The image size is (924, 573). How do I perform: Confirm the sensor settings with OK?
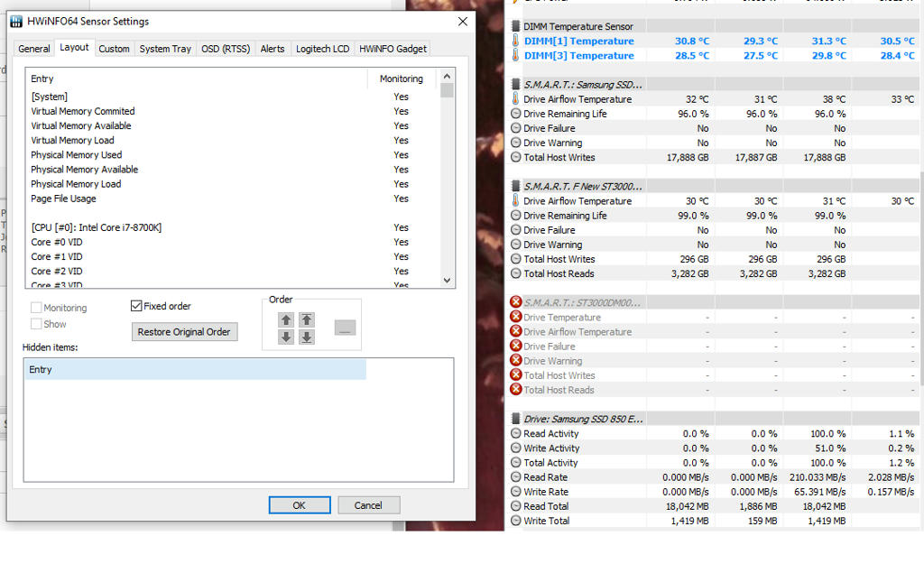pyautogui.click(x=300, y=505)
